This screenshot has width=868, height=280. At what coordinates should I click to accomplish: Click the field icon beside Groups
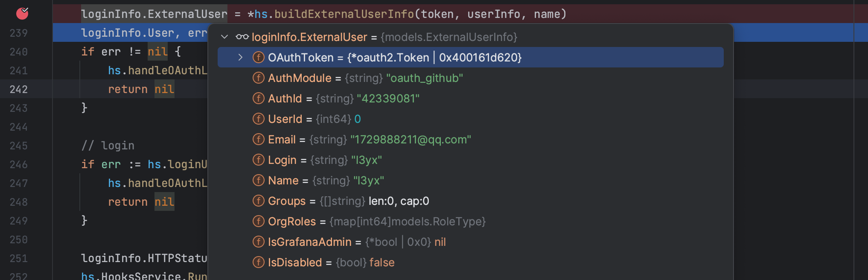pos(259,201)
